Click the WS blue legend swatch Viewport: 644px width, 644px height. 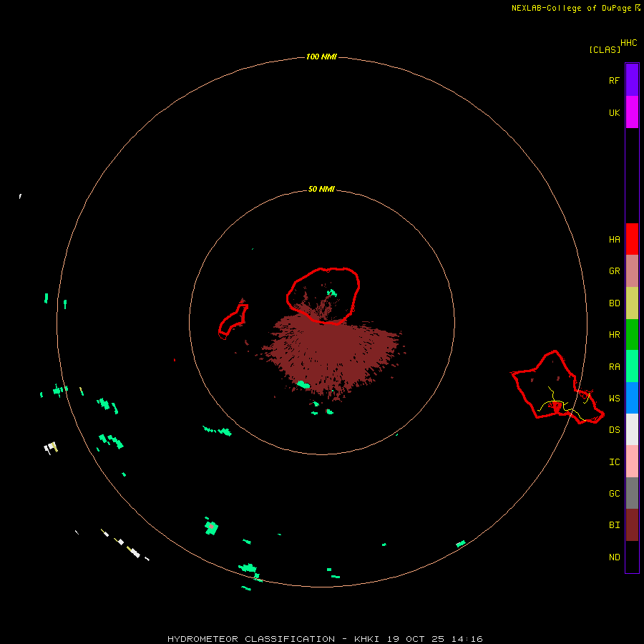click(x=632, y=398)
